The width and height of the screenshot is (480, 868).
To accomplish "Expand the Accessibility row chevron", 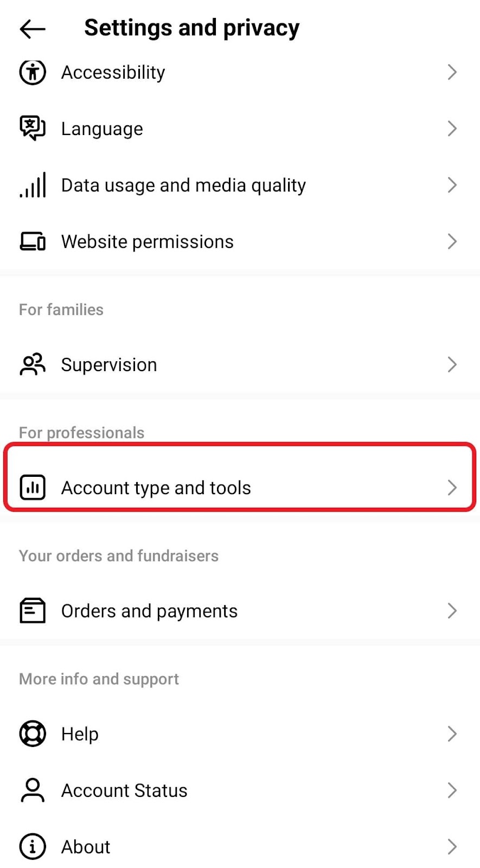I will 452,72.
